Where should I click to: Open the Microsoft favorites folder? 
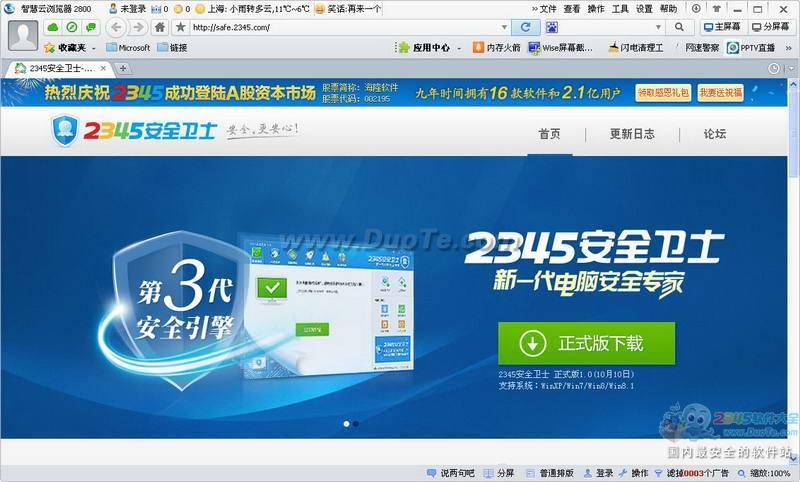pyautogui.click(x=128, y=47)
